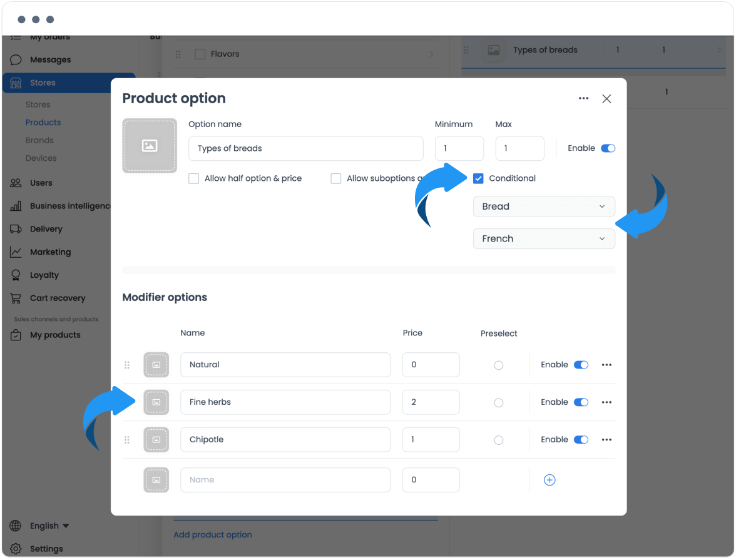
Task: Check the Allow suboptions checkbox
Action: pyautogui.click(x=335, y=178)
